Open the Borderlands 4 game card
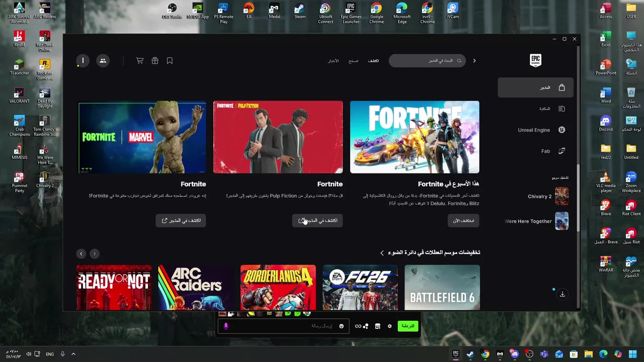This screenshot has height=362, width=644. [278, 288]
